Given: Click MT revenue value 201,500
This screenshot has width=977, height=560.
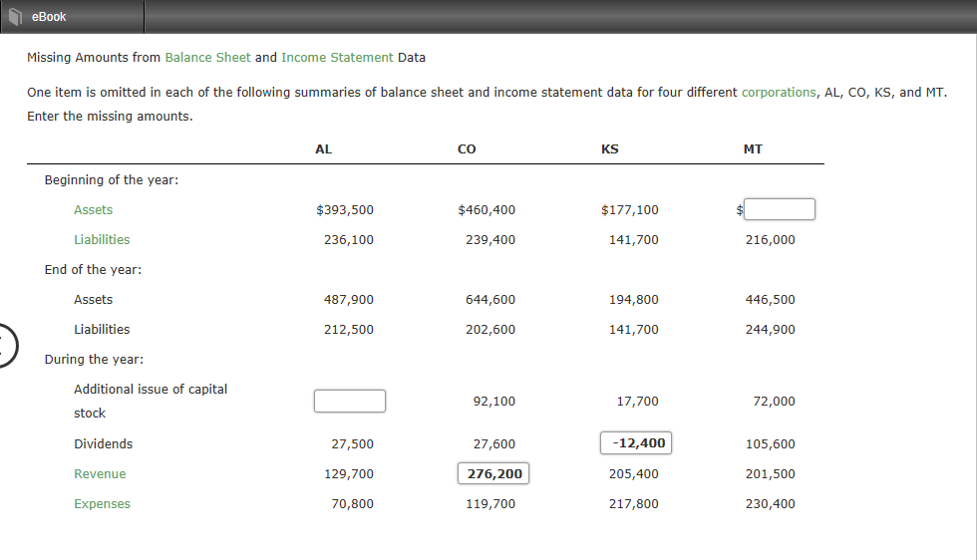Looking at the screenshot, I should click(x=770, y=474).
